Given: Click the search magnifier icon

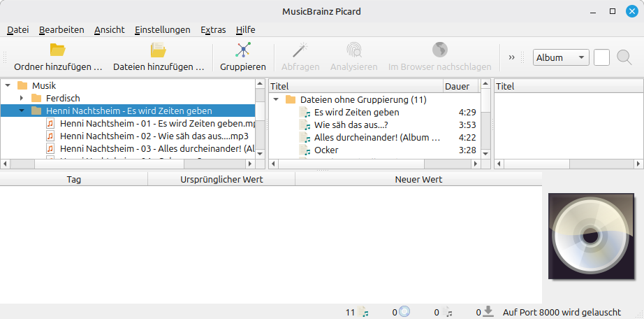Looking at the screenshot, I should tap(624, 57).
